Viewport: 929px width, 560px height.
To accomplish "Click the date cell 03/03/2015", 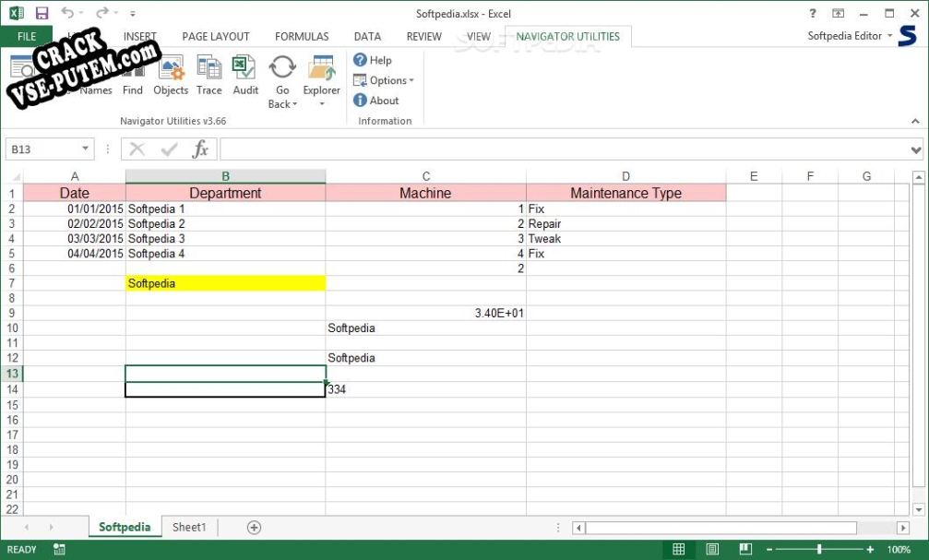I will click(75, 238).
